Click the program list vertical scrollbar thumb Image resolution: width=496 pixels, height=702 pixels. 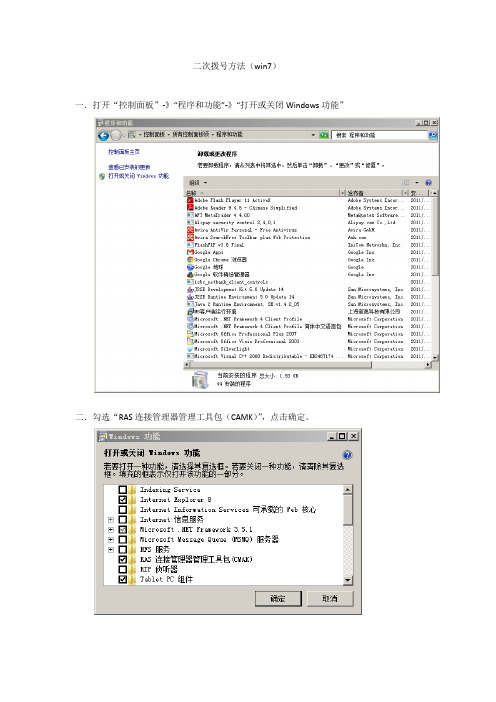[x=435, y=236]
